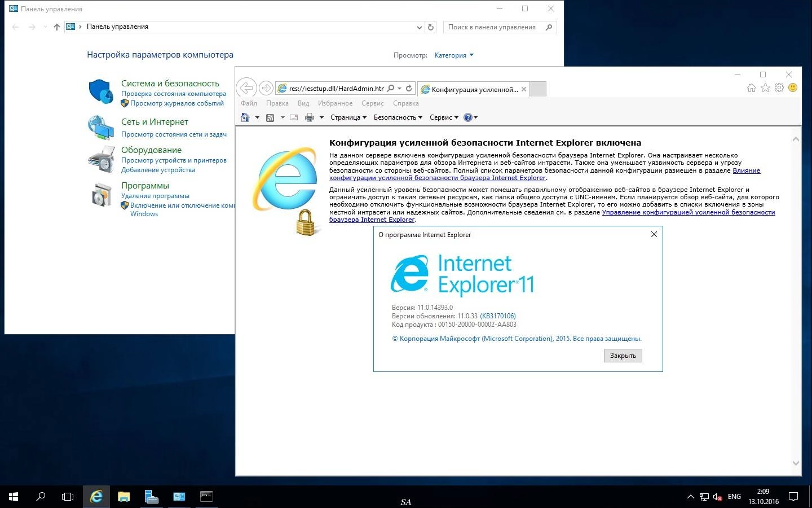Click the smiley feedback icon in IE
Viewport: 812px width, 508px height.
(x=793, y=88)
